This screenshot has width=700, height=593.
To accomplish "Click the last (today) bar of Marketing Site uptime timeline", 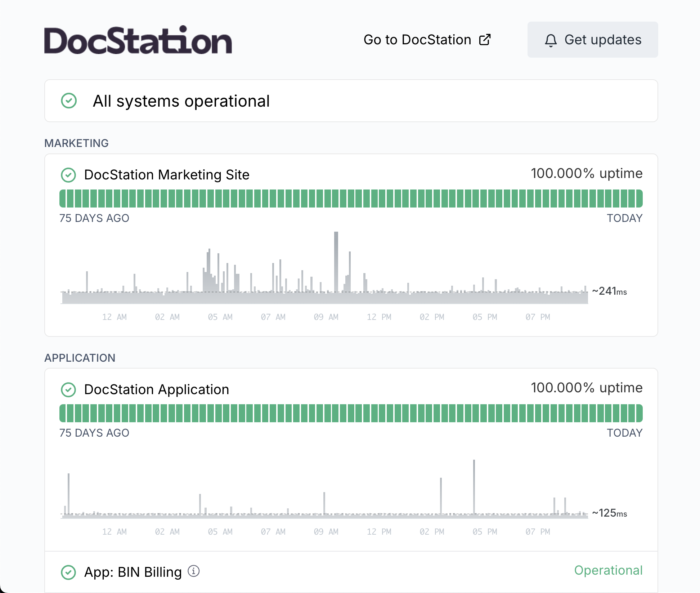I will [x=640, y=199].
